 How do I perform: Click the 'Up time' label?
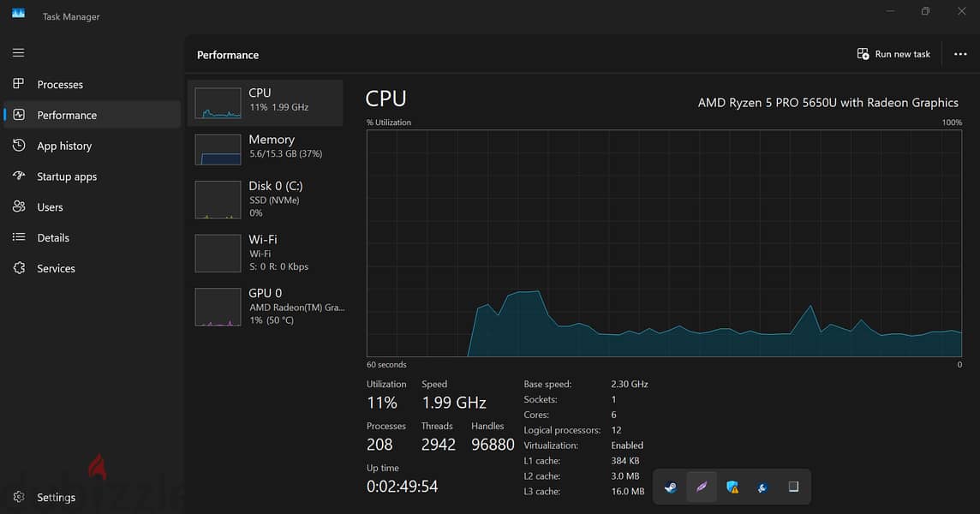[383, 468]
